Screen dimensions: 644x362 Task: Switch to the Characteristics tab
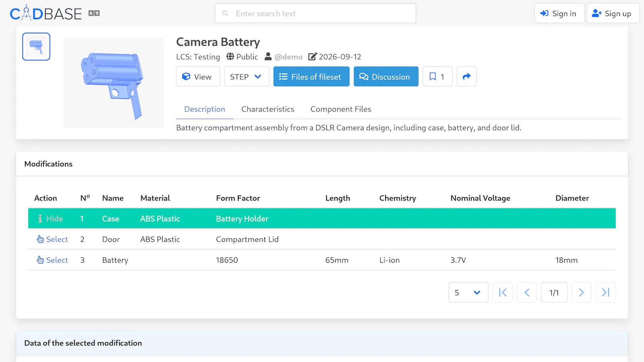268,109
